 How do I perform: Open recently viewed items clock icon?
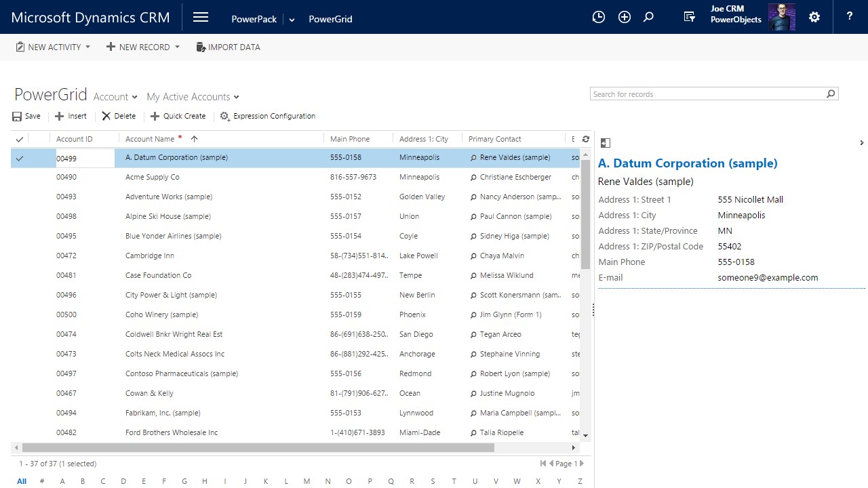click(x=598, y=18)
